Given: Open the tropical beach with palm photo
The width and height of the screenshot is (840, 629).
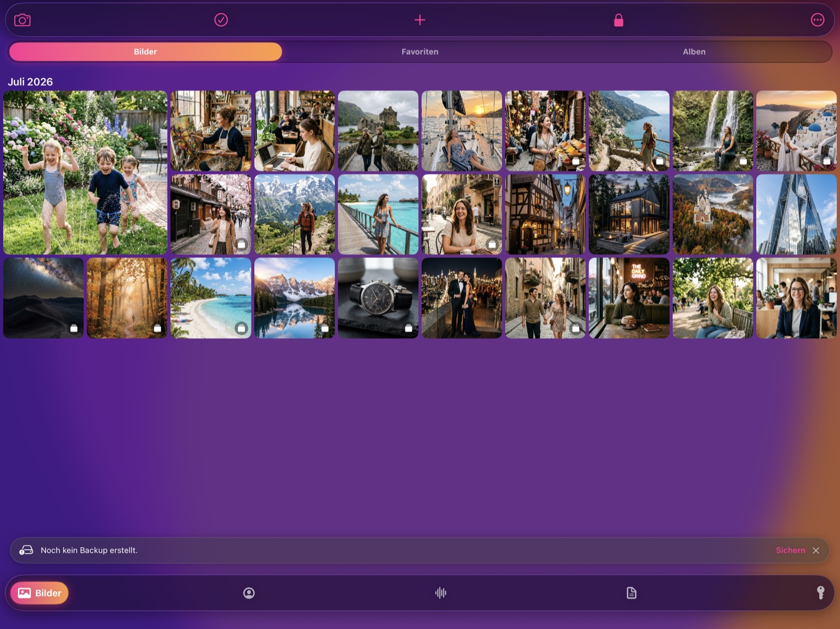Looking at the screenshot, I should [211, 298].
